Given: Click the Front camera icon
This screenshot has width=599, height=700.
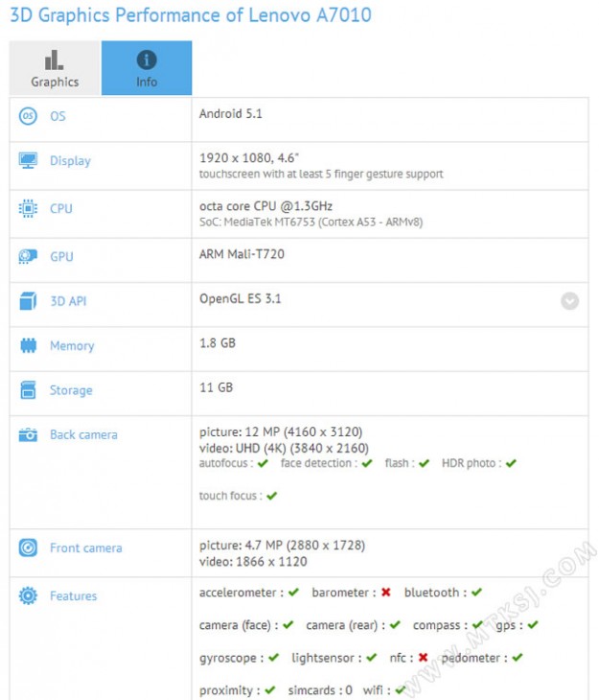Looking at the screenshot, I should click(x=28, y=548).
